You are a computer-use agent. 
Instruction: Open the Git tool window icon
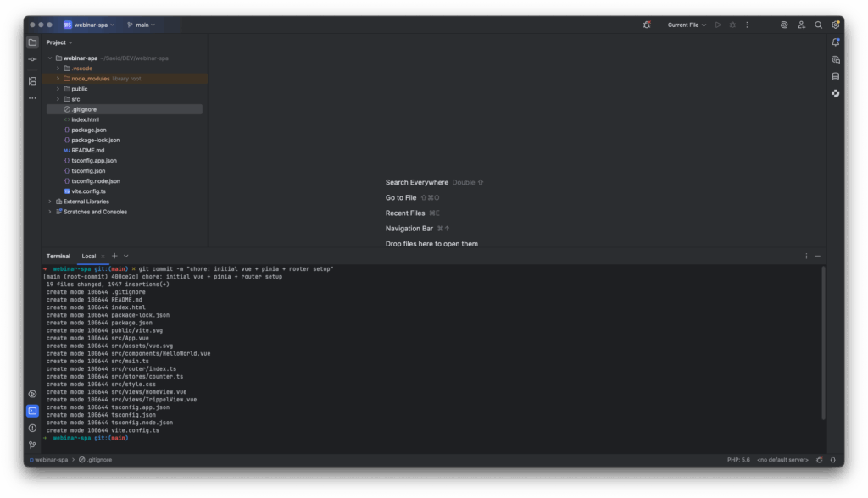click(x=32, y=445)
